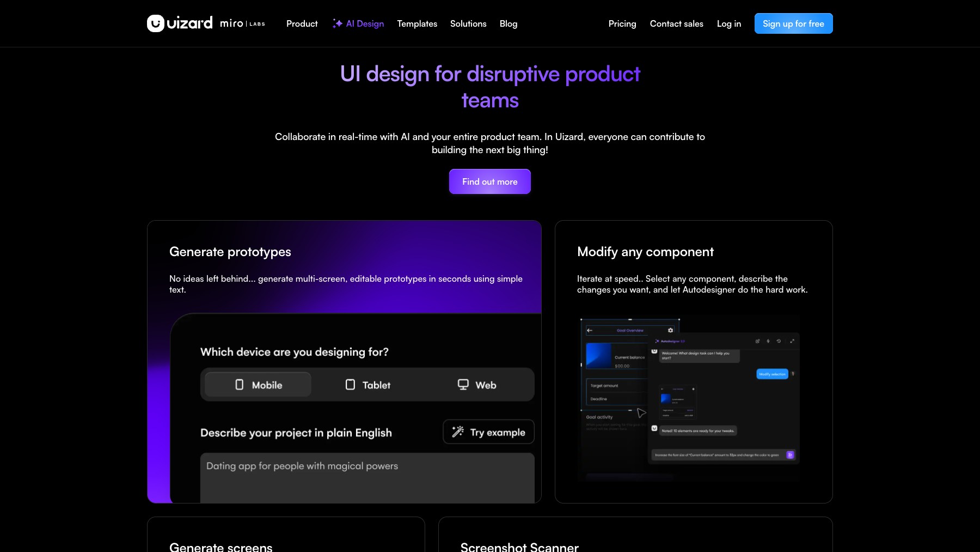Go to the Blog page

coord(509,23)
